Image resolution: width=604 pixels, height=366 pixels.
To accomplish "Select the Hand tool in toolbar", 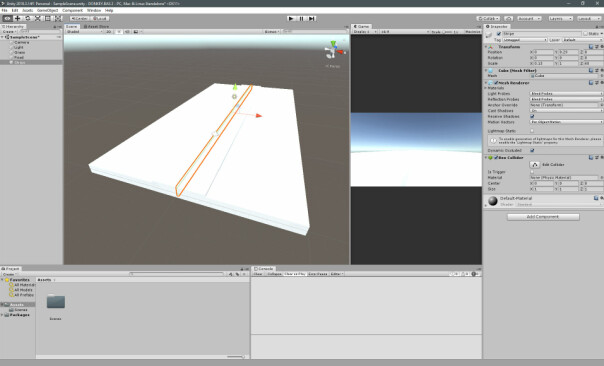I will coord(7,18).
